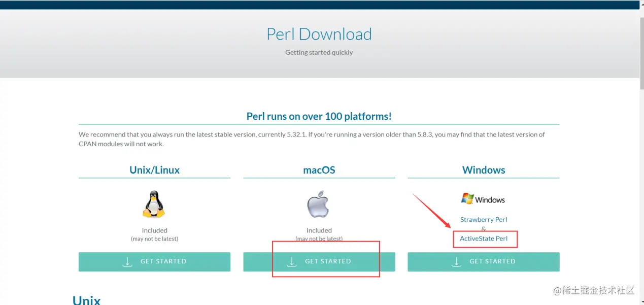Open Get Started for Unix/Linux
The width and height of the screenshot is (644, 305).
tap(154, 262)
